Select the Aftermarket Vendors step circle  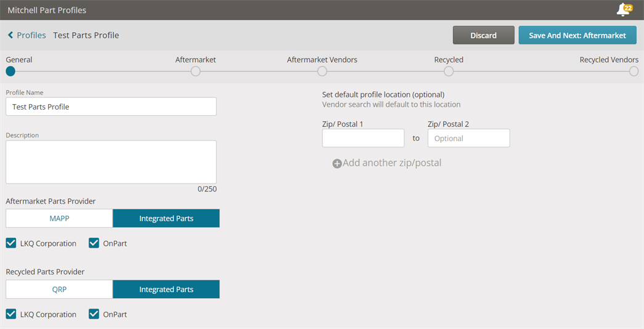(x=322, y=71)
